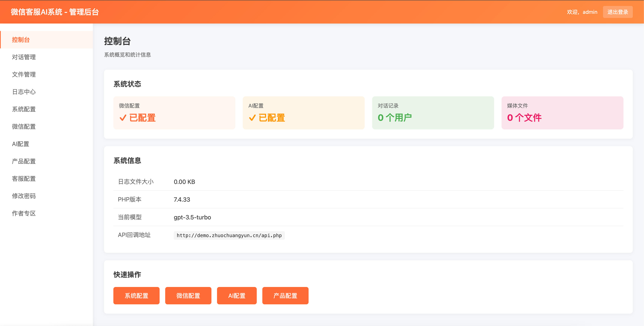
Task: Open 修改密码 in sidebar
Action: [46, 196]
